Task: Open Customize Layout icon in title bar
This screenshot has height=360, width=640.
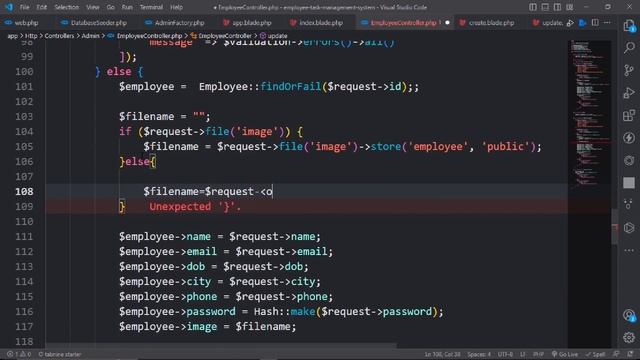Action: click(x=569, y=7)
